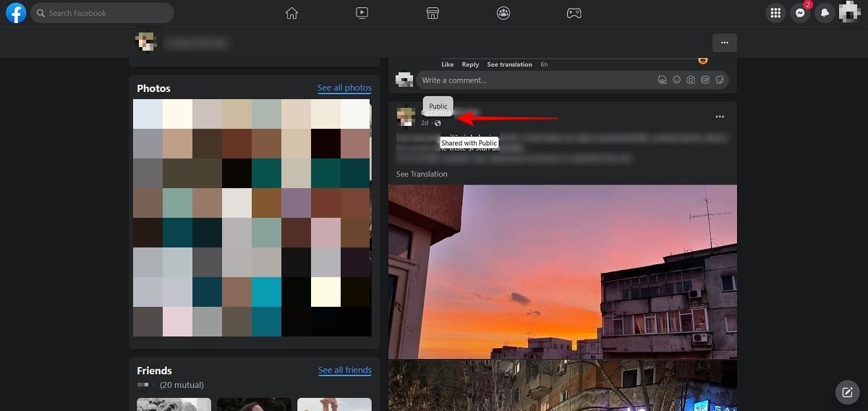The width and height of the screenshot is (868, 411).
Task: Open the notifications bell
Action: point(825,13)
